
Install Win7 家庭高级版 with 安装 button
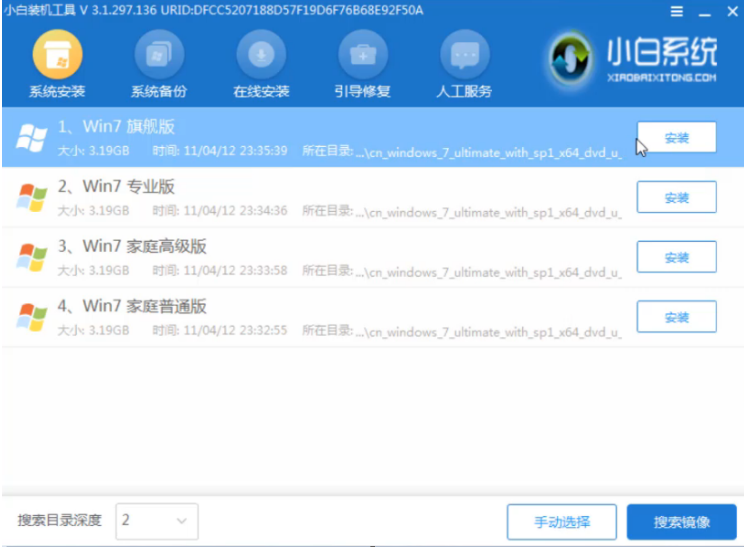pos(677,257)
